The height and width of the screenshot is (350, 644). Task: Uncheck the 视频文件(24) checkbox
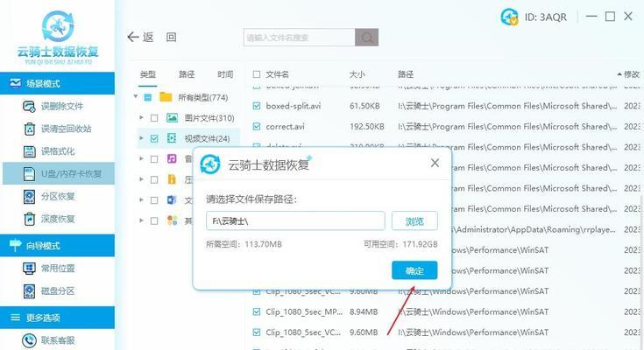click(154, 138)
